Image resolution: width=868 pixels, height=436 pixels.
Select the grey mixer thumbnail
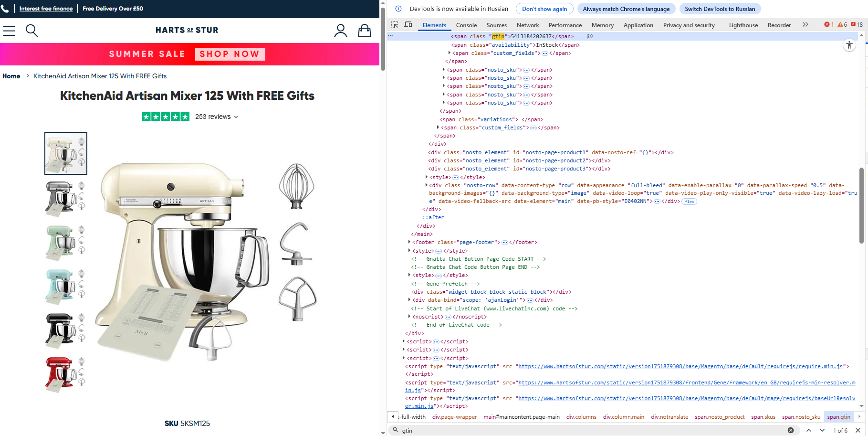66,198
